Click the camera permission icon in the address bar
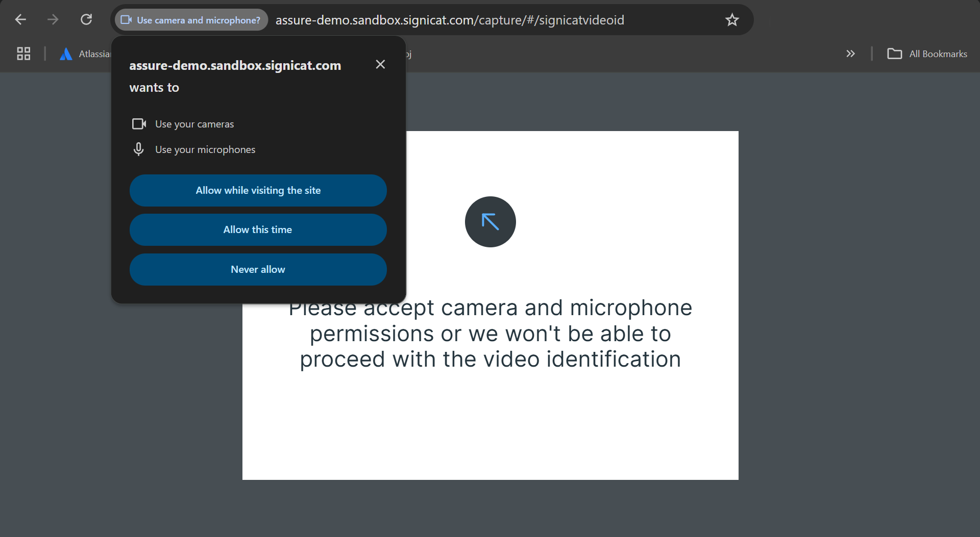The height and width of the screenshot is (537, 980). (125, 20)
